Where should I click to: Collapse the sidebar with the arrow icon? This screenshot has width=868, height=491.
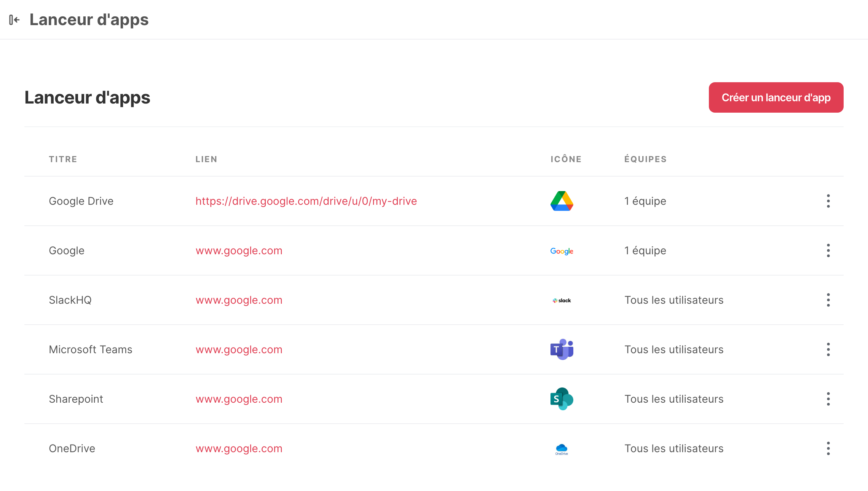(x=14, y=20)
